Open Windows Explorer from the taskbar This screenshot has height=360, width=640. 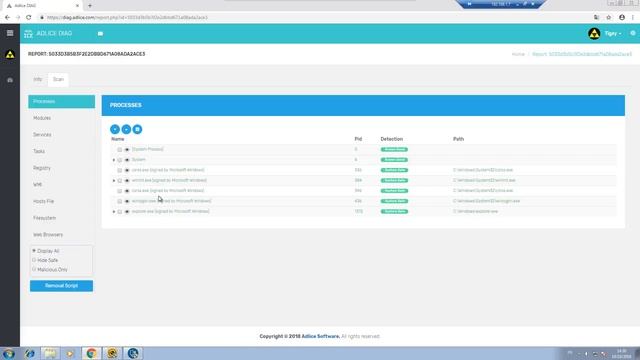pos(50,353)
